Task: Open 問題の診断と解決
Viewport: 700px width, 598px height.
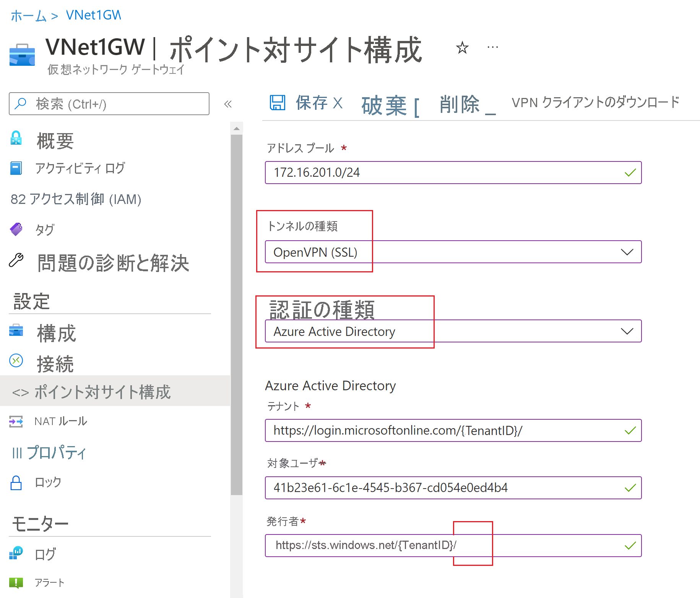Action: coord(113,263)
